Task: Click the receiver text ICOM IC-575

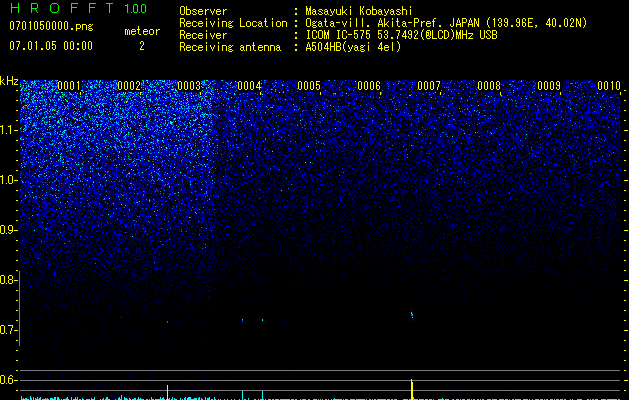Action: (x=339, y=35)
